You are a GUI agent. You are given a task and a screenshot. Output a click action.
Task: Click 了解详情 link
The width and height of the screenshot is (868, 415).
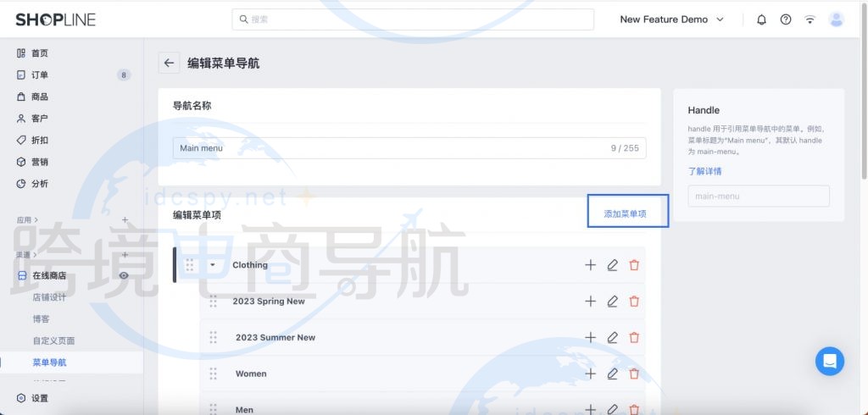[704, 172]
